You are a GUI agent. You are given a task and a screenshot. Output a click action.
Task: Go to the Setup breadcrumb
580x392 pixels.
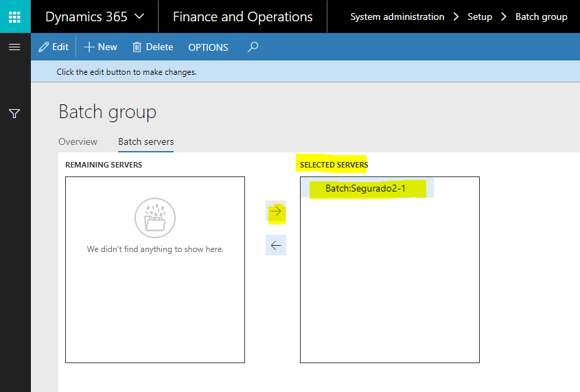tap(480, 16)
